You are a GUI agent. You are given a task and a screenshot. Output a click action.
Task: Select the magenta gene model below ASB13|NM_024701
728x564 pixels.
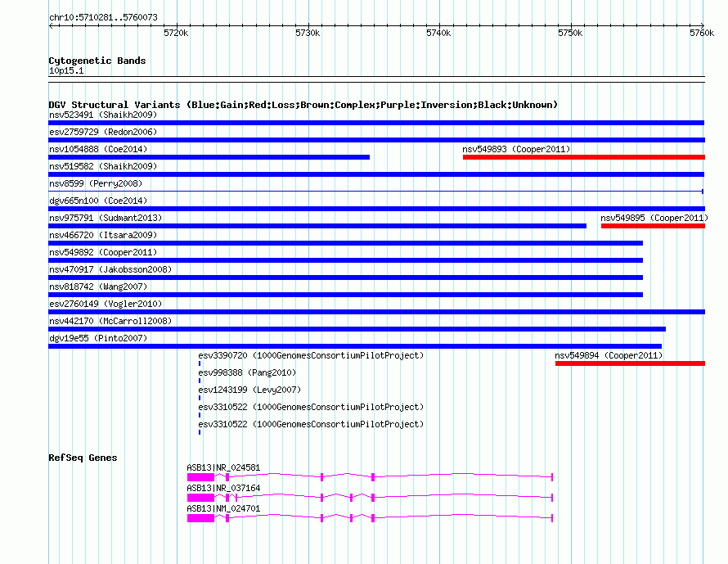(x=370, y=518)
